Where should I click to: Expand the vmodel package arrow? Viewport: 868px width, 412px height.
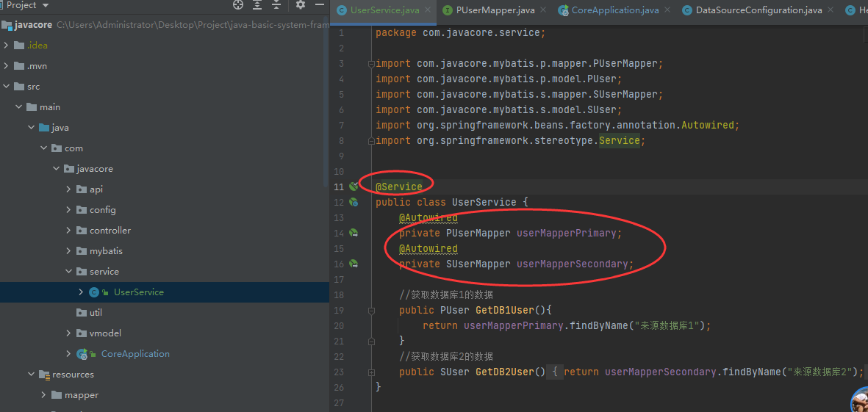(68, 333)
